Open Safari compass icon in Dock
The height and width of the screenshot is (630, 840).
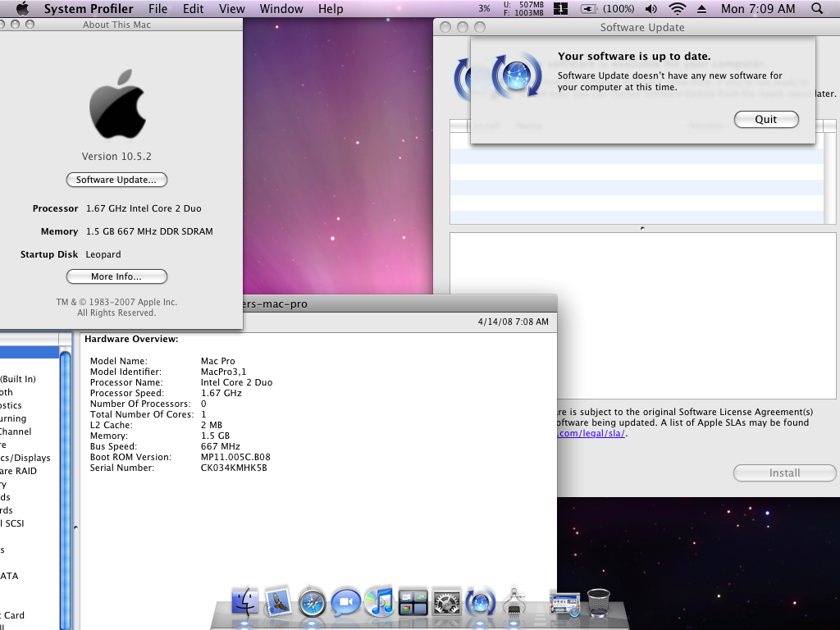click(x=313, y=603)
